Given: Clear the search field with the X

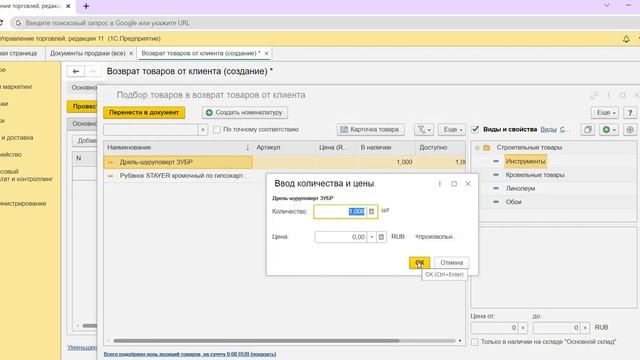Looking at the screenshot, I should click(203, 130).
